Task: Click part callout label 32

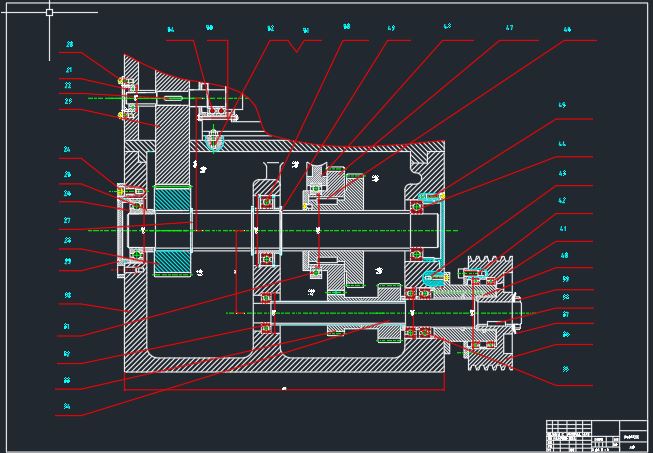Action: (67, 354)
